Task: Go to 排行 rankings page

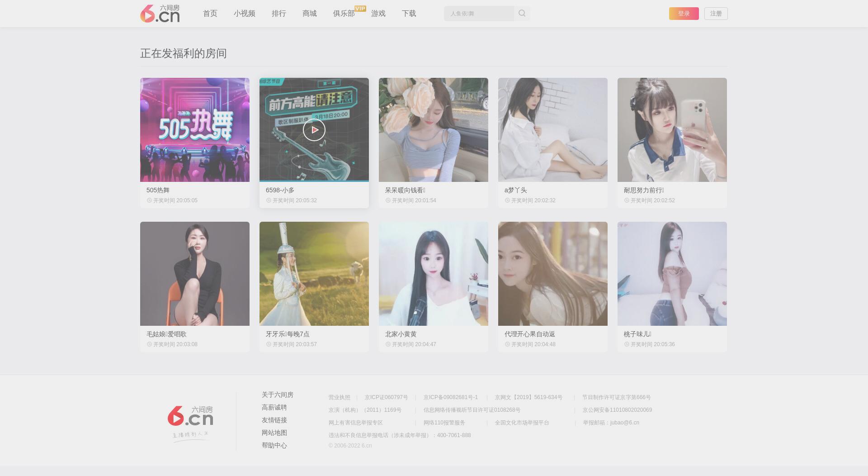Action: click(279, 14)
